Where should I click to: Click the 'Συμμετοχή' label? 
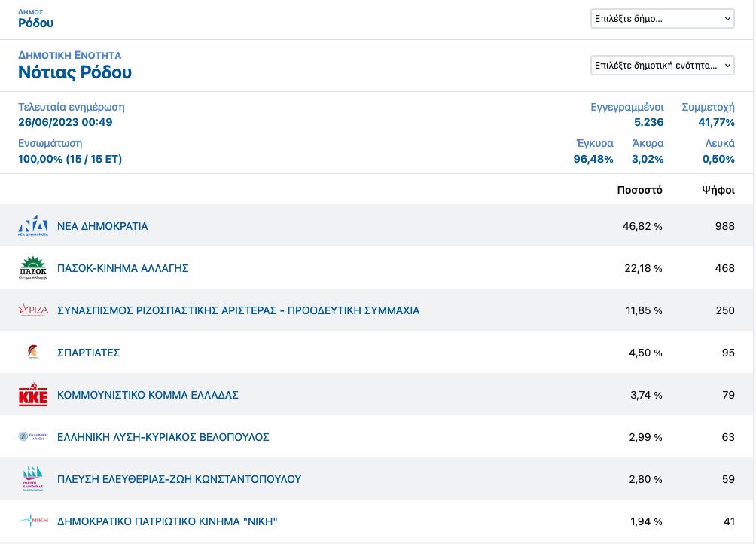click(708, 107)
